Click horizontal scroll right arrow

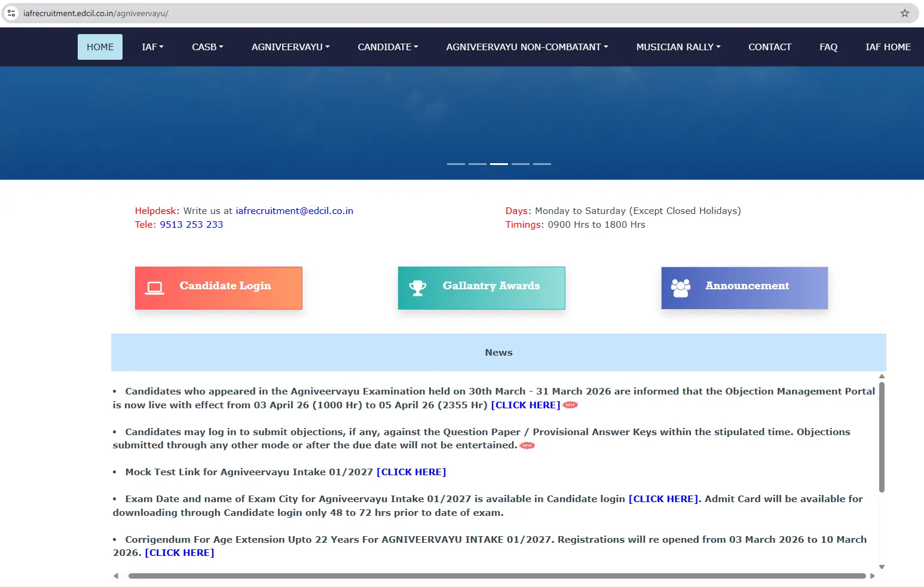[x=873, y=576]
